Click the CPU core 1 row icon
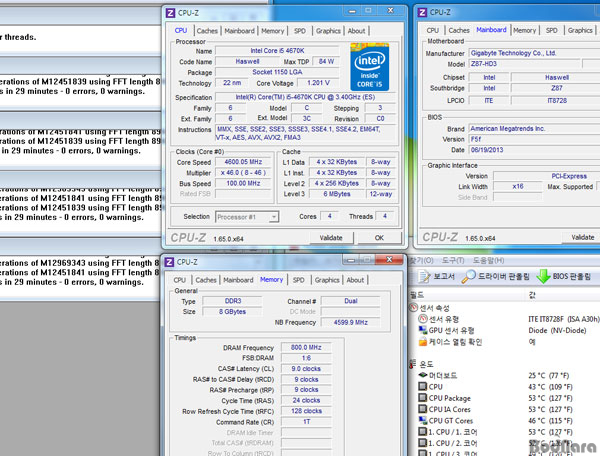Viewport: 600px width, 456px height. (422, 432)
